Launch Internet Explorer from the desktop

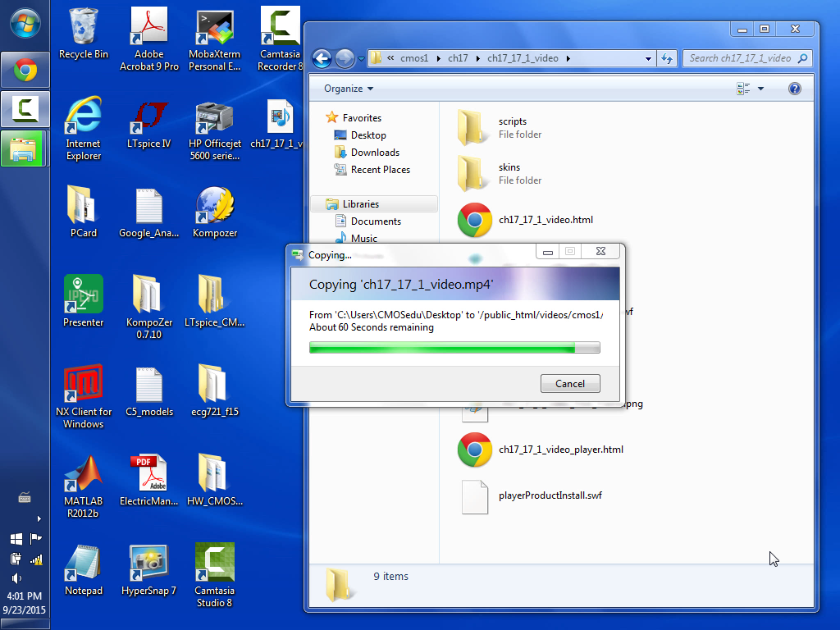[83, 129]
